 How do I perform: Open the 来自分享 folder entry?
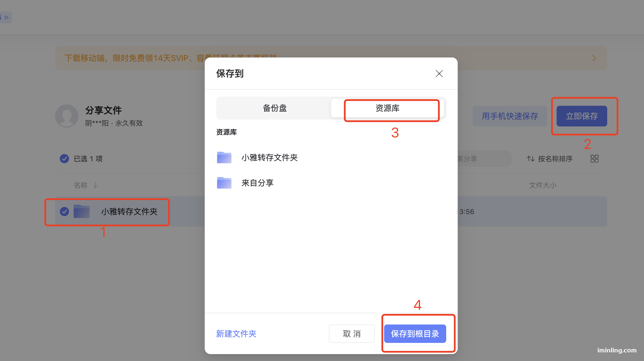257,183
